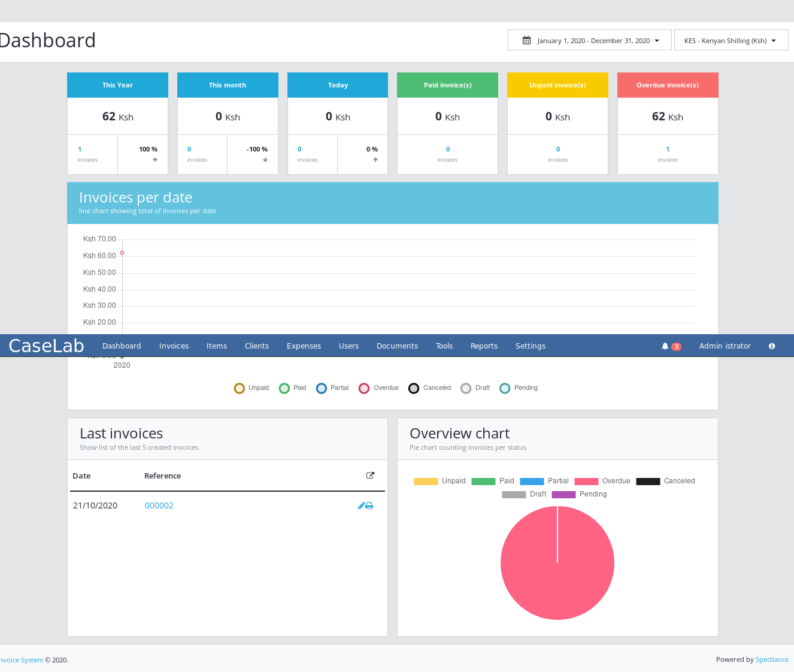Toggle the Canceled series in line chart legend

coord(414,388)
